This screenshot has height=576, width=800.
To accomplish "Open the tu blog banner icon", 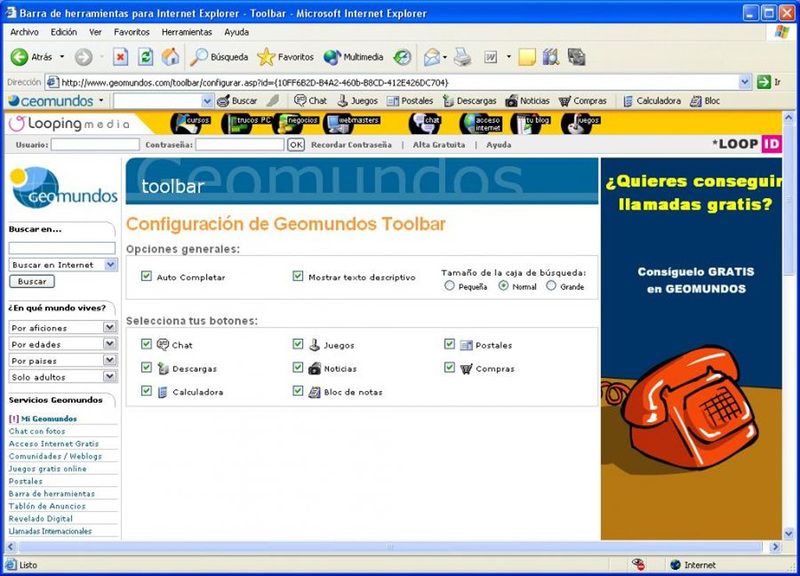I will pyautogui.click(x=530, y=123).
